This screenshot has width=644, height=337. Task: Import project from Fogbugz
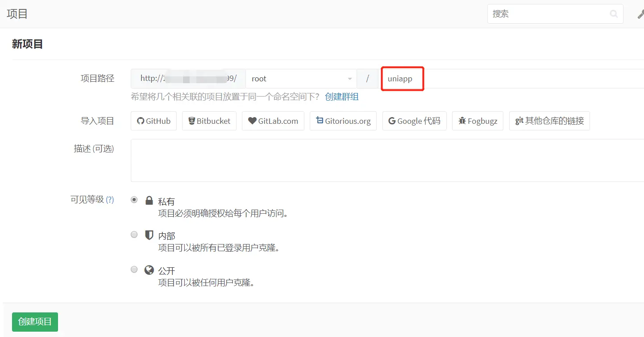(478, 121)
